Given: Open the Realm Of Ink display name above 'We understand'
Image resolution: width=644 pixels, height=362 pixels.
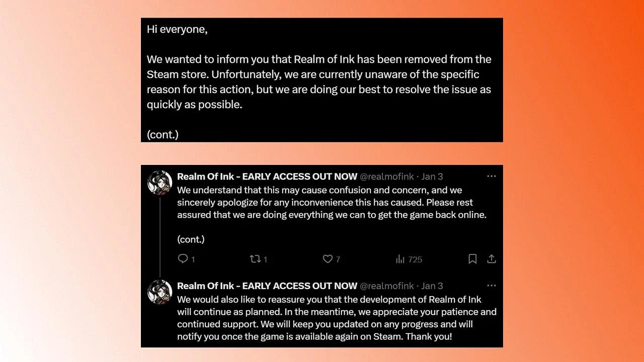Looking at the screenshot, I should (x=267, y=176).
